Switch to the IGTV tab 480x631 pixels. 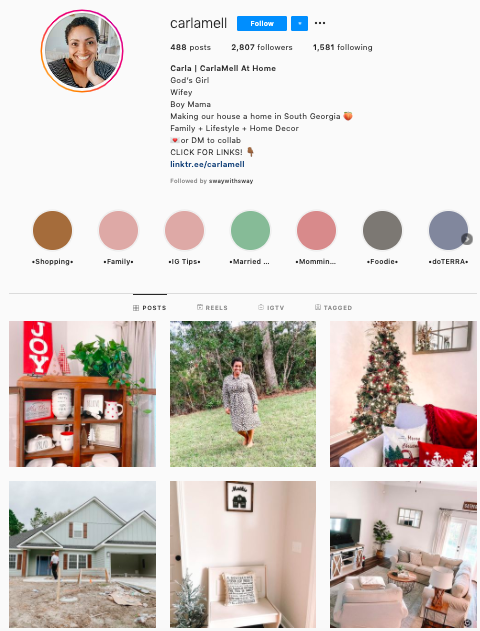pyautogui.click(x=271, y=307)
